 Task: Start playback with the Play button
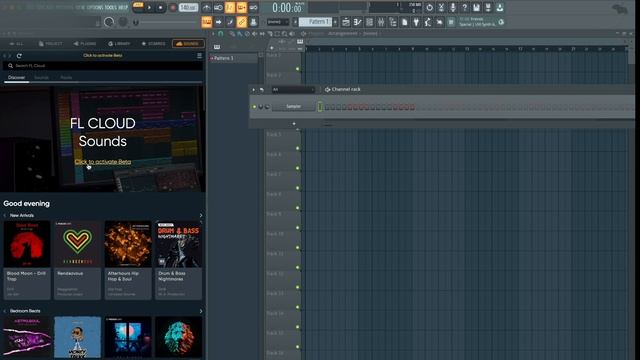[x=149, y=7]
